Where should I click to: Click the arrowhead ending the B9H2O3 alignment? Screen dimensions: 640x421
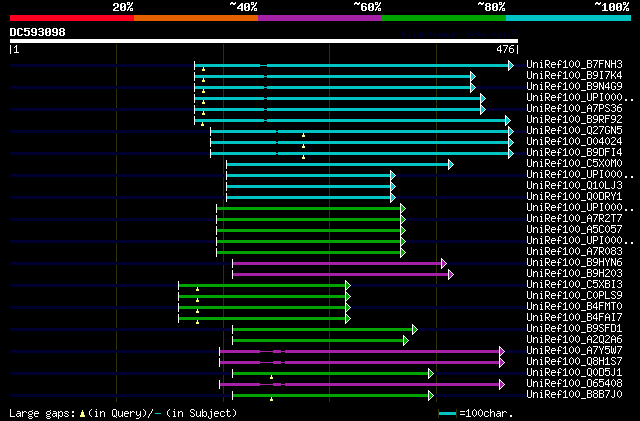pos(451,275)
